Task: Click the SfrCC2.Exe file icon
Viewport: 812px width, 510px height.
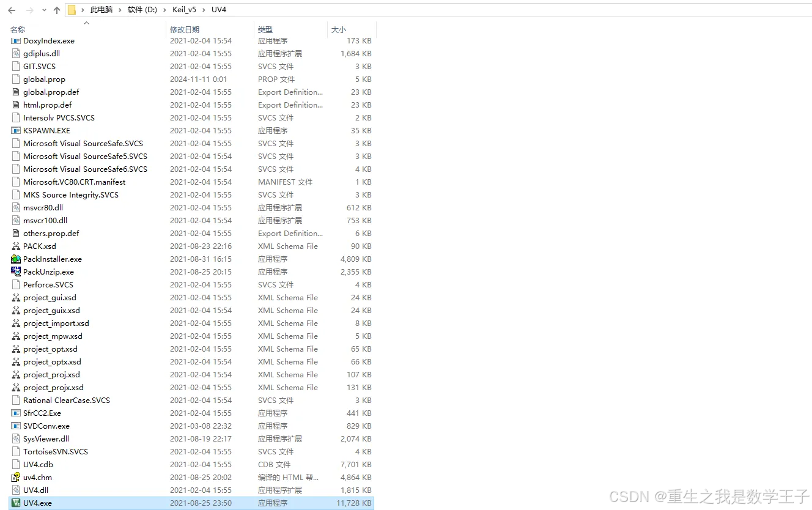Action: [16, 413]
